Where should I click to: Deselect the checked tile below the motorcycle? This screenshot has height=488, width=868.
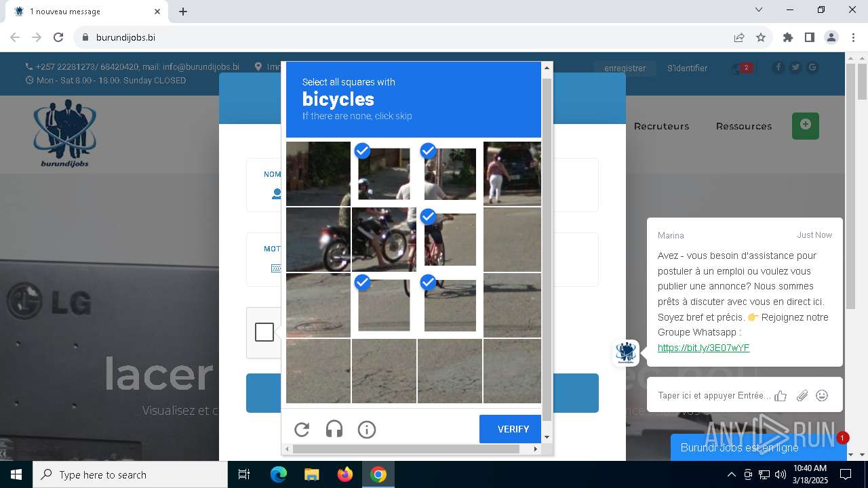tap(384, 305)
